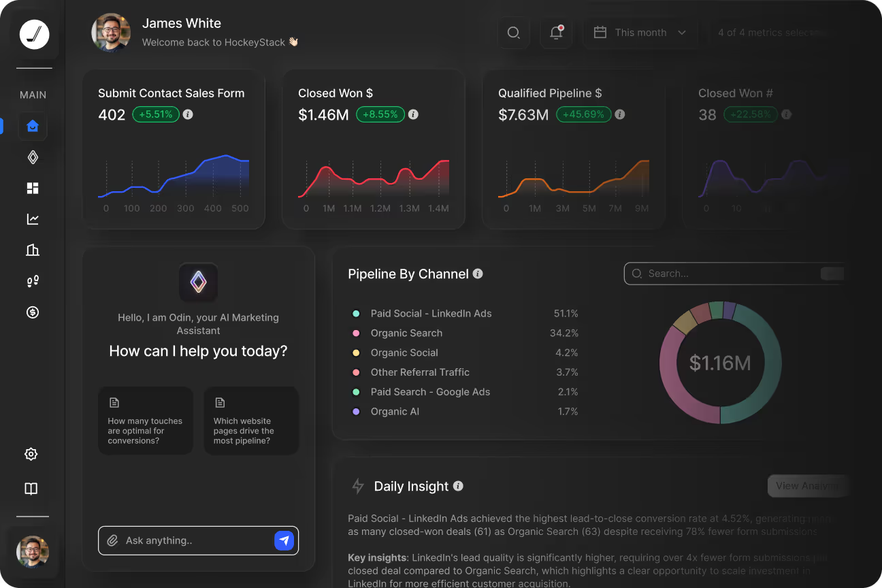Open the dashboards grid icon
The width and height of the screenshot is (882, 588).
33,189
